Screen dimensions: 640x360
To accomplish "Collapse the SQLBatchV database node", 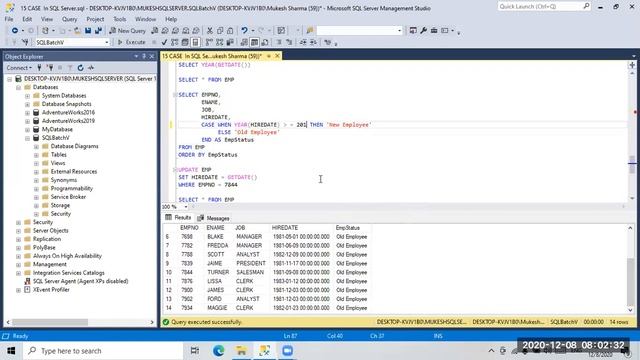I will pyautogui.click(x=27, y=138).
